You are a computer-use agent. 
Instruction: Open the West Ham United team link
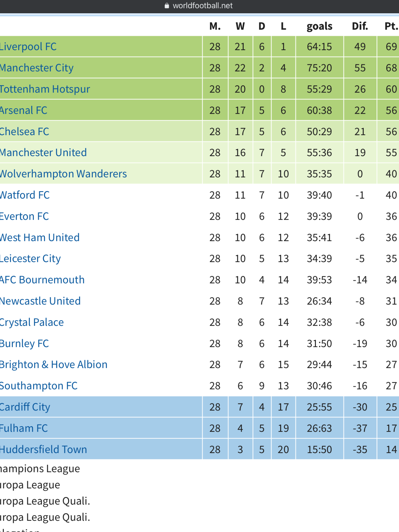point(40,238)
